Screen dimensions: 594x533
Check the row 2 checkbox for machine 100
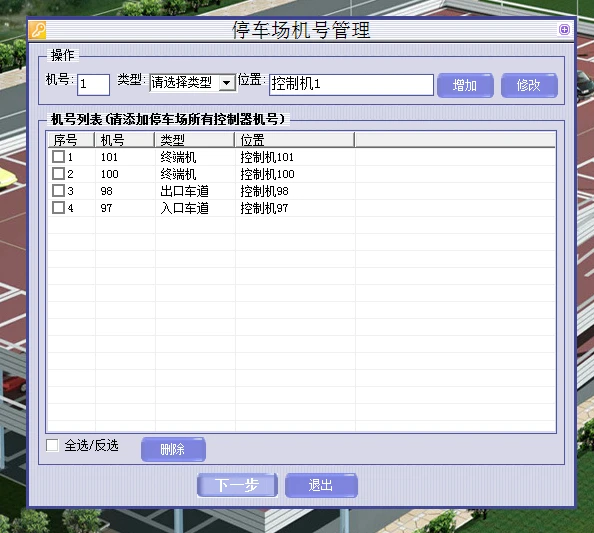pos(58,173)
